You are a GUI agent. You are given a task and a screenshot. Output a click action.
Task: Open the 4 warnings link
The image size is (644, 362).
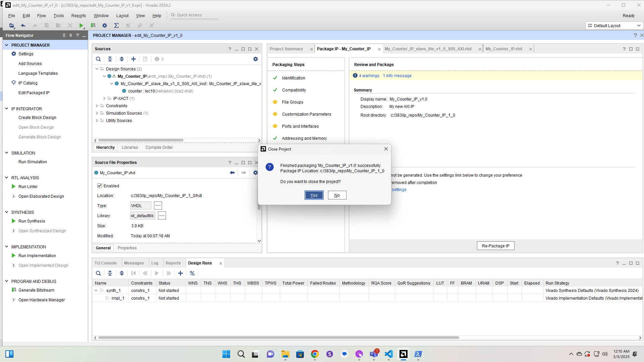coord(369,76)
